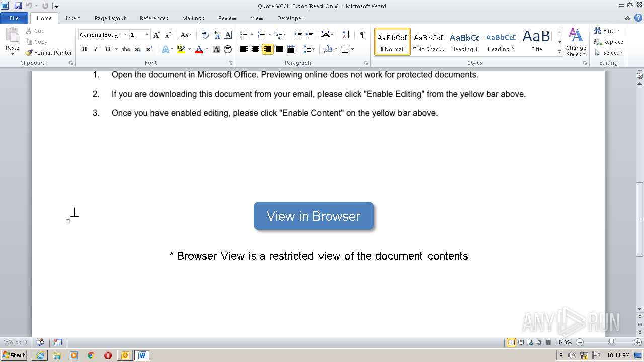
Task: Click the Text Highlight Color swatch
Action: pyautogui.click(x=181, y=49)
